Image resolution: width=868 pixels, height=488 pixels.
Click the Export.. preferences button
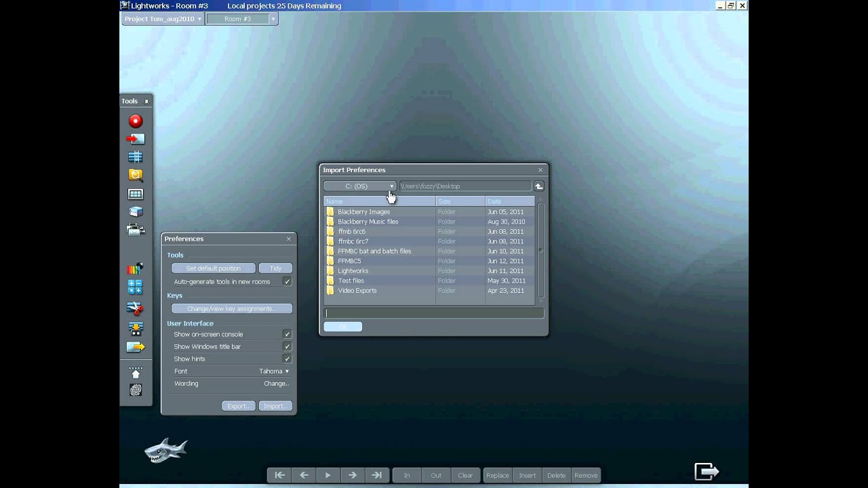coord(238,406)
